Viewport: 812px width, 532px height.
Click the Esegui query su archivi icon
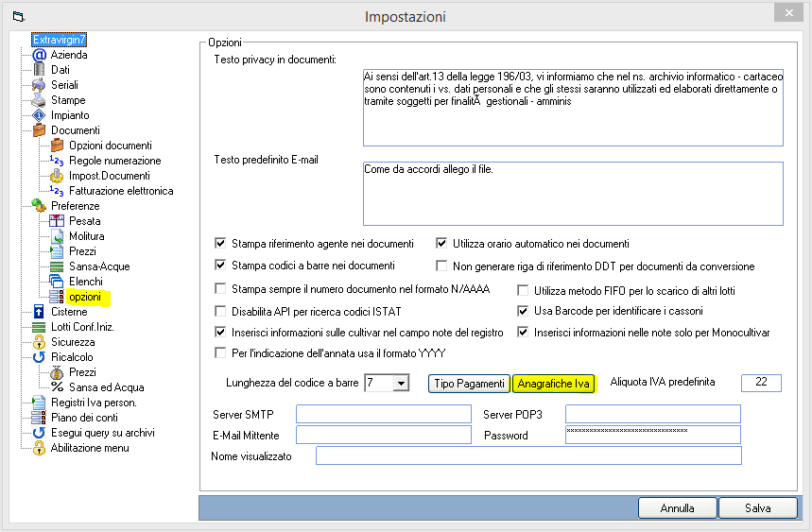39,433
